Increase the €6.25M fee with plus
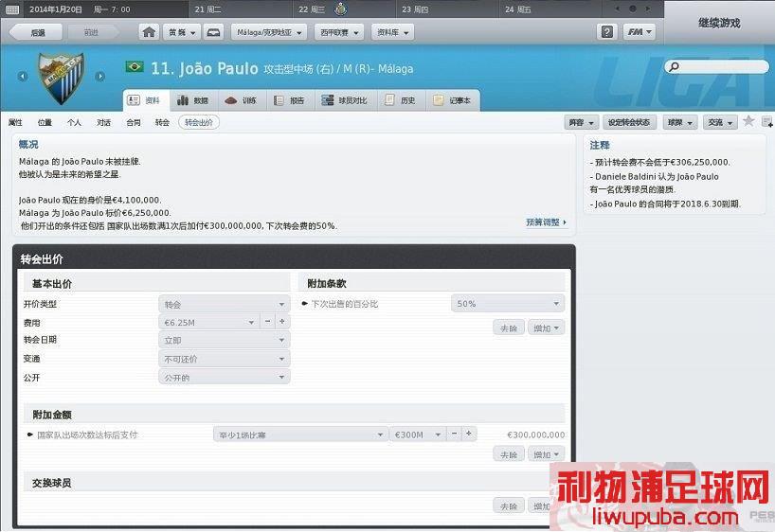775x532 pixels. pyautogui.click(x=282, y=322)
